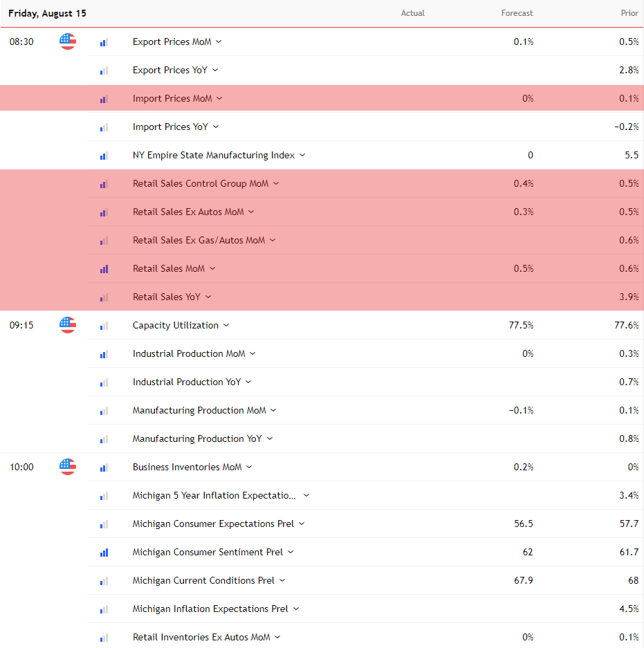Viewport: 644px width, 648px height.
Task: Click the US flag icon at 08:30
Action: pos(67,41)
